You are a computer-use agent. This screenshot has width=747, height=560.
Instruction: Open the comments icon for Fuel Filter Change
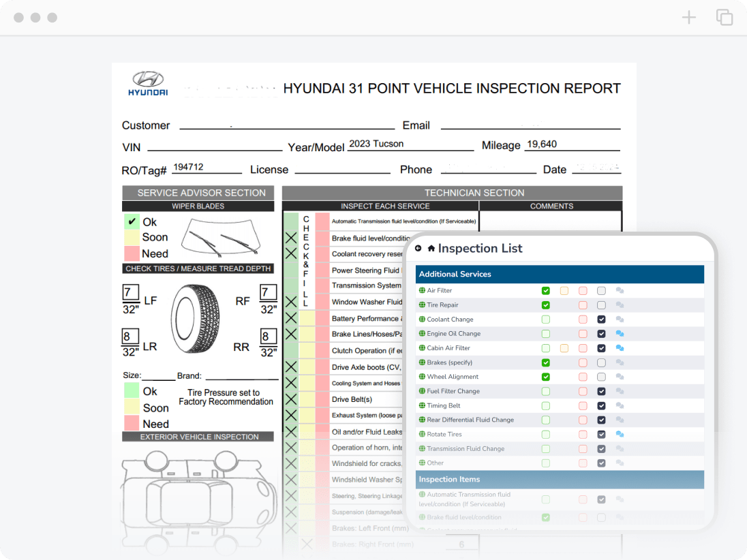[x=620, y=391]
